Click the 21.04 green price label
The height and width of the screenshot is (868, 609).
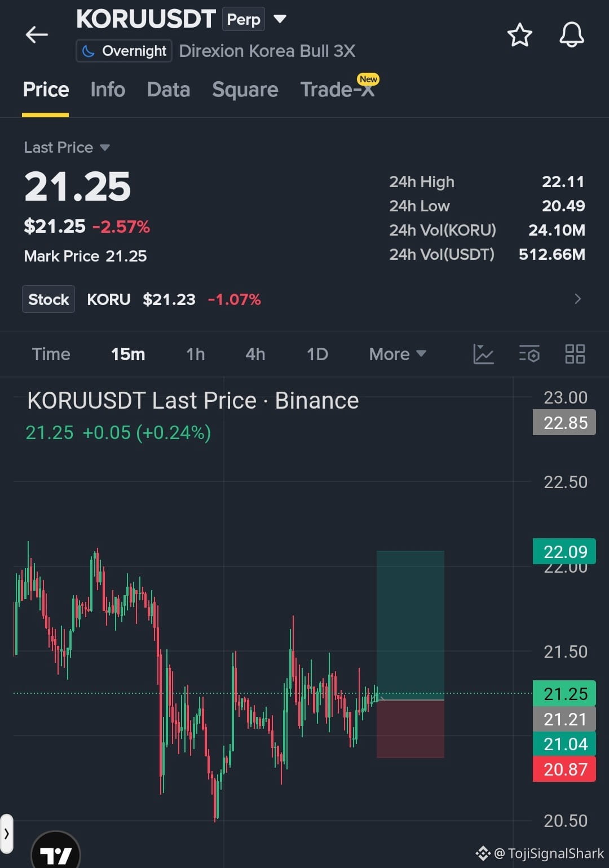tap(564, 744)
